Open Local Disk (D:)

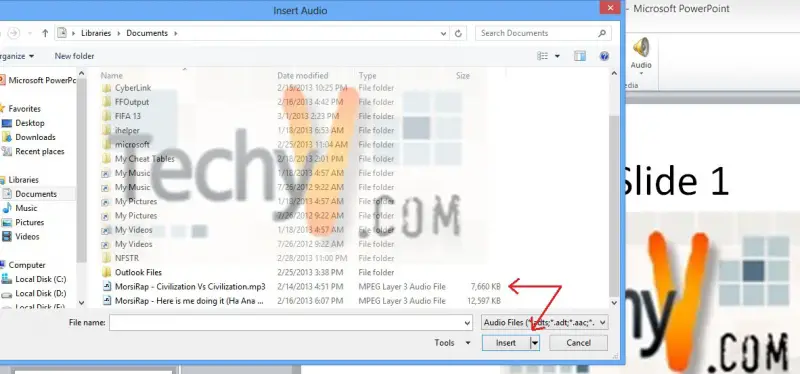(x=40, y=293)
